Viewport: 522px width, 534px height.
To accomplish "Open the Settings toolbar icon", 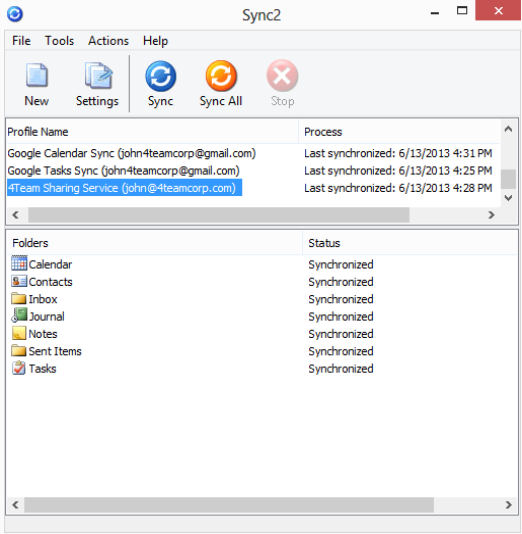I will 98,75.
